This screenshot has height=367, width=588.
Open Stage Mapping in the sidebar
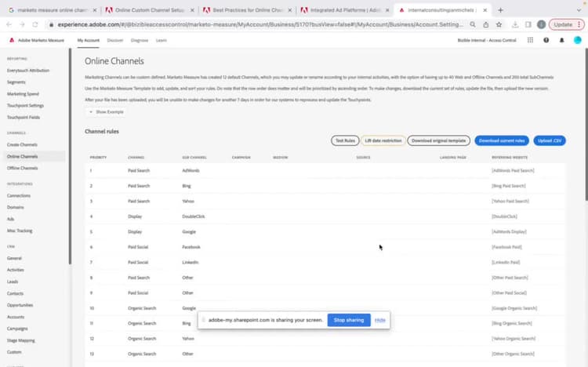coord(21,340)
